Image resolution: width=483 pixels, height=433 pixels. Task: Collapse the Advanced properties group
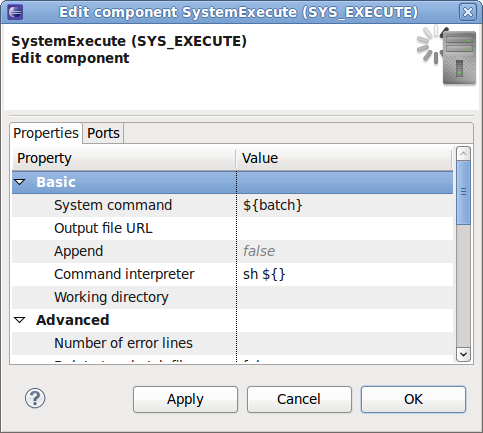pos(20,320)
